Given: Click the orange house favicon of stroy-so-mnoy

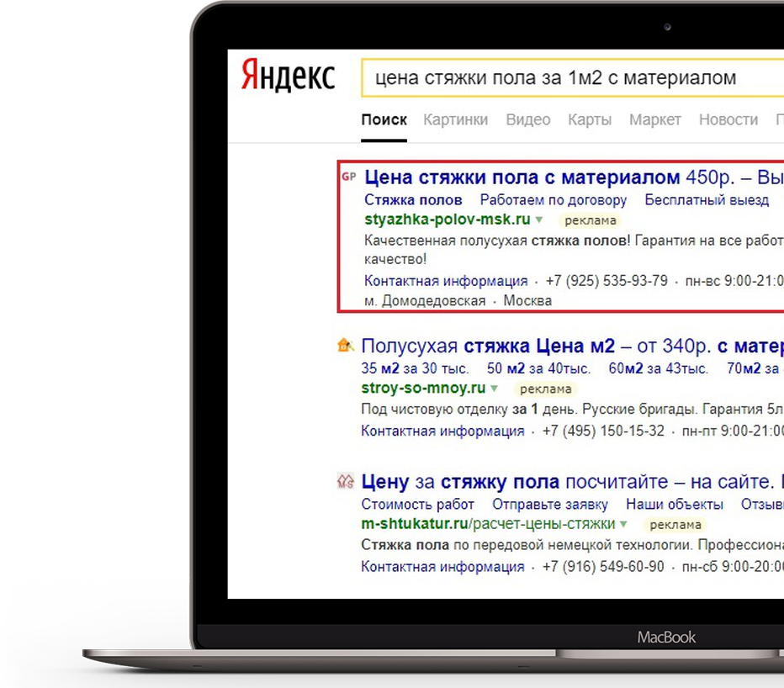Looking at the screenshot, I should tap(346, 345).
